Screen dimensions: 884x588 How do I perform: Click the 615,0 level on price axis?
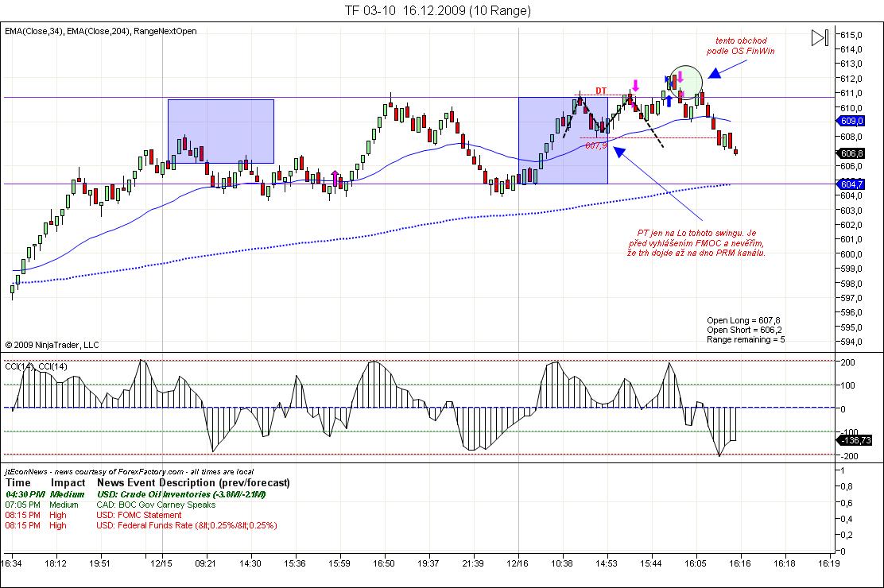point(851,35)
